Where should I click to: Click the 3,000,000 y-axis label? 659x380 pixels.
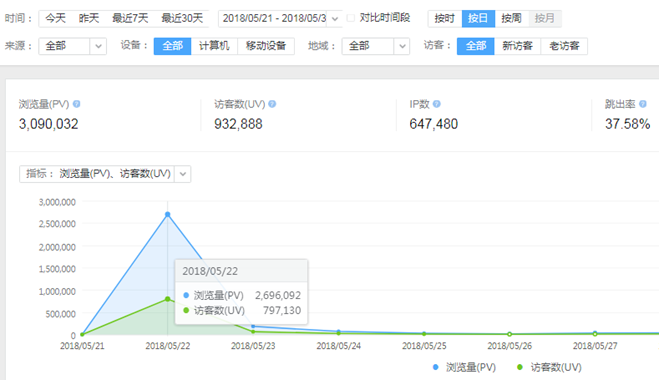57,202
